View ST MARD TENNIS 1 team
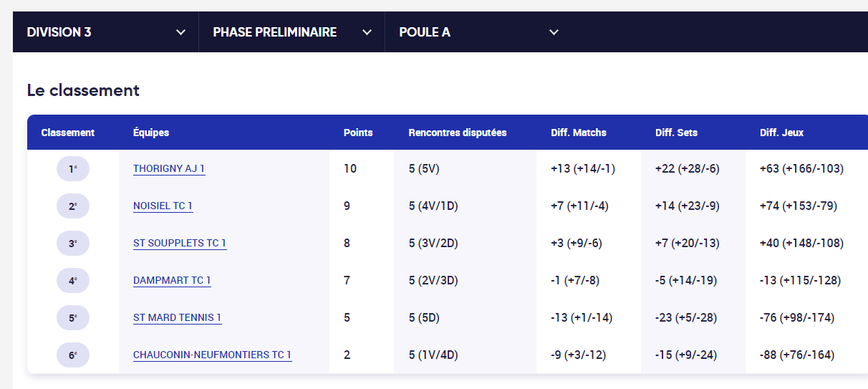Image resolution: width=868 pixels, height=389 pixels. 178,318
